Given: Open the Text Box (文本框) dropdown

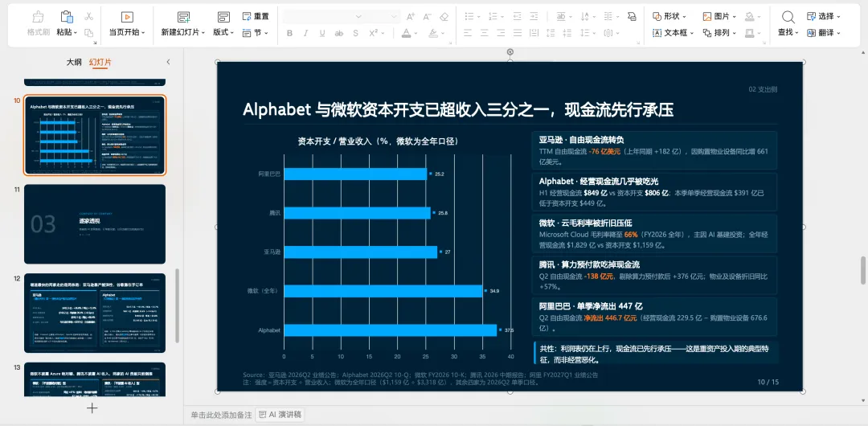Looking at the screenshot, I should point(674,33).
